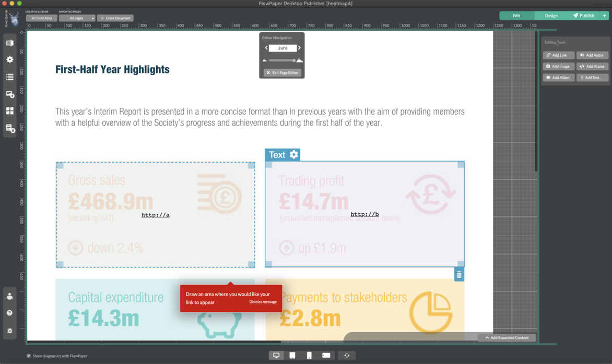Switch to the Edit tab
612x364 pixels.
[516, 16]
